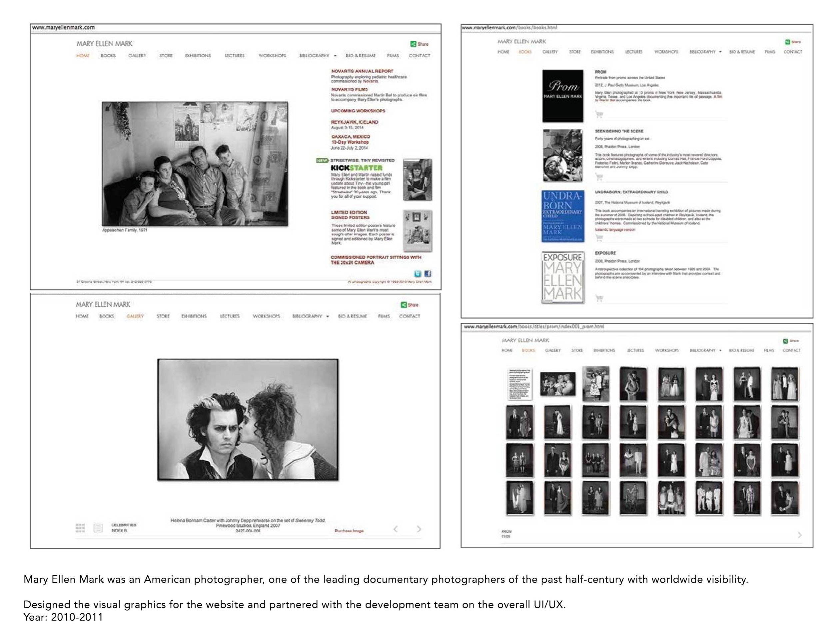Open STORE in the Prom thumbnails page navigation
This screenshot has height=644, width=833.
[577, 350]
